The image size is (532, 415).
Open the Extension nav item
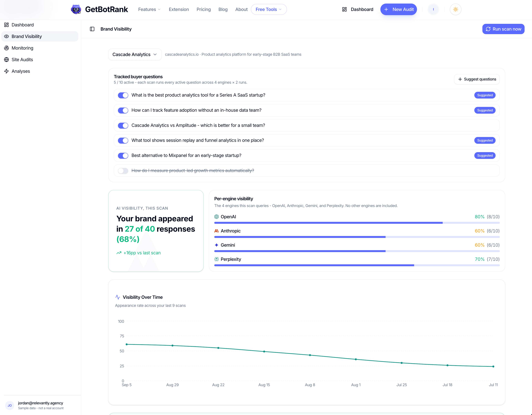(x=179, y=9)
